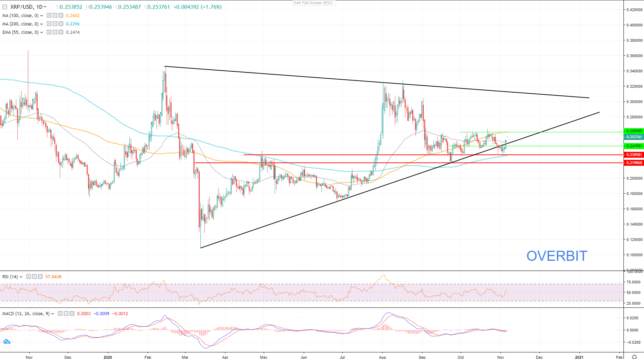
Task: Click the green 0.259989 price label
Action: (x=634, y=131)
